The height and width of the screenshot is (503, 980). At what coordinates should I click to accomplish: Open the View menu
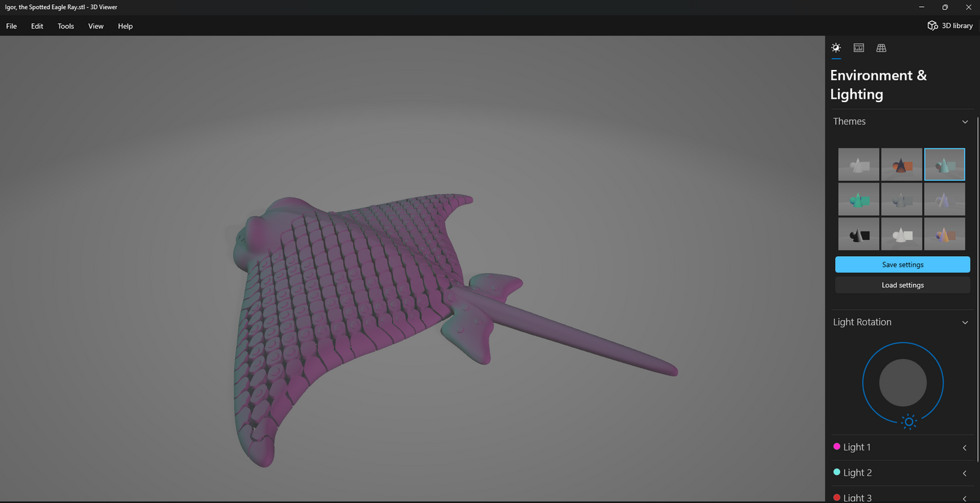tap(95, 26)
